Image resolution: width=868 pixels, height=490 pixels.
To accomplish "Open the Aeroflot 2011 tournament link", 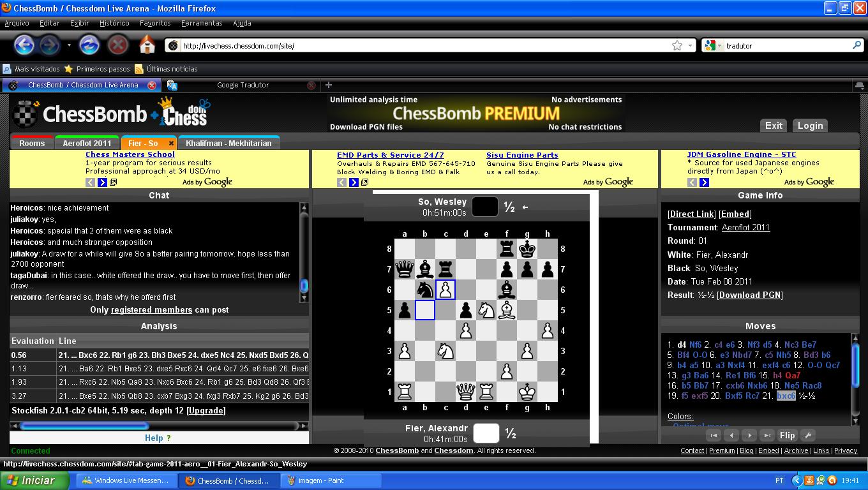I will (x=745, y=227).
